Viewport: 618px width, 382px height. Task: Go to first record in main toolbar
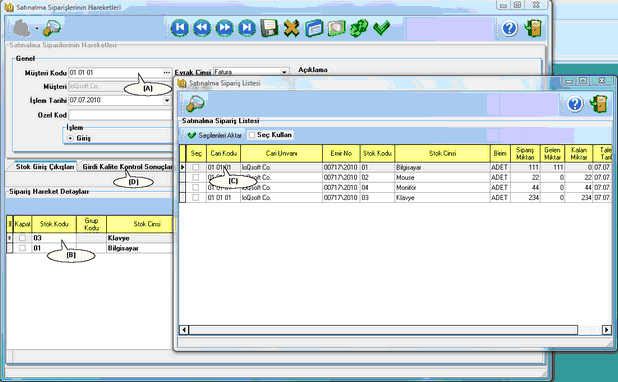pyautogui.click(x=180, y=28)
